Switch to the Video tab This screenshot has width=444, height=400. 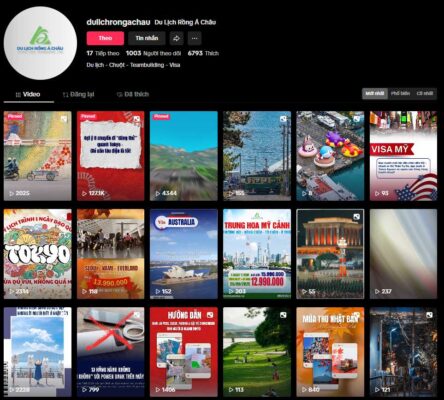pos(28,94)
